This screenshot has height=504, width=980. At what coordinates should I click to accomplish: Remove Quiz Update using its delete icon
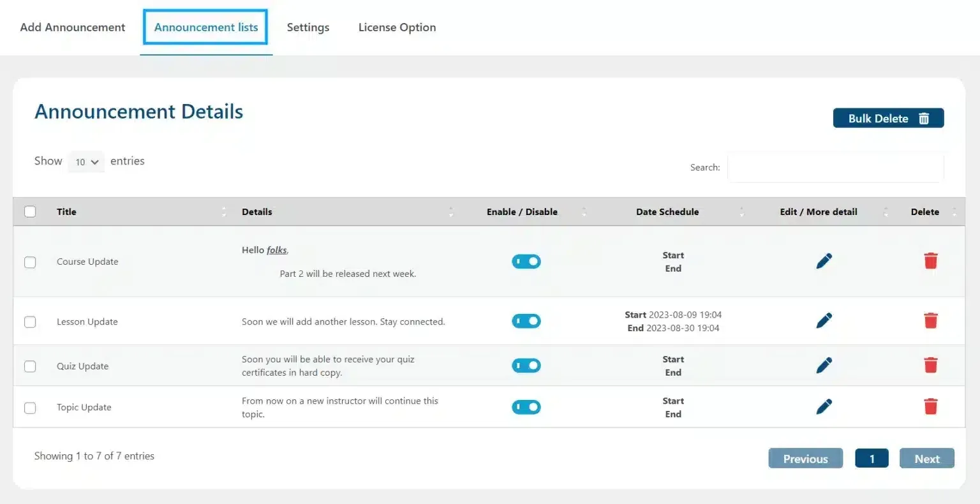point(931,365)
